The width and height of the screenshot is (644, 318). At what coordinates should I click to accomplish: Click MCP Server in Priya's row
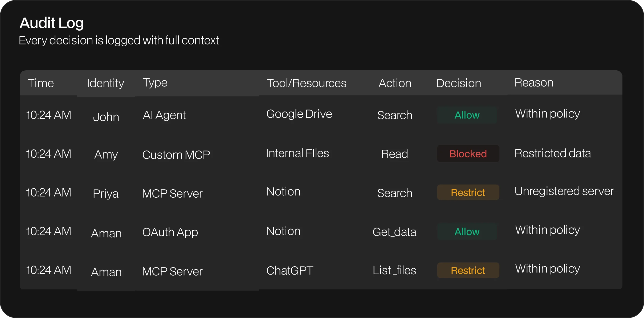tap(172, 194)
